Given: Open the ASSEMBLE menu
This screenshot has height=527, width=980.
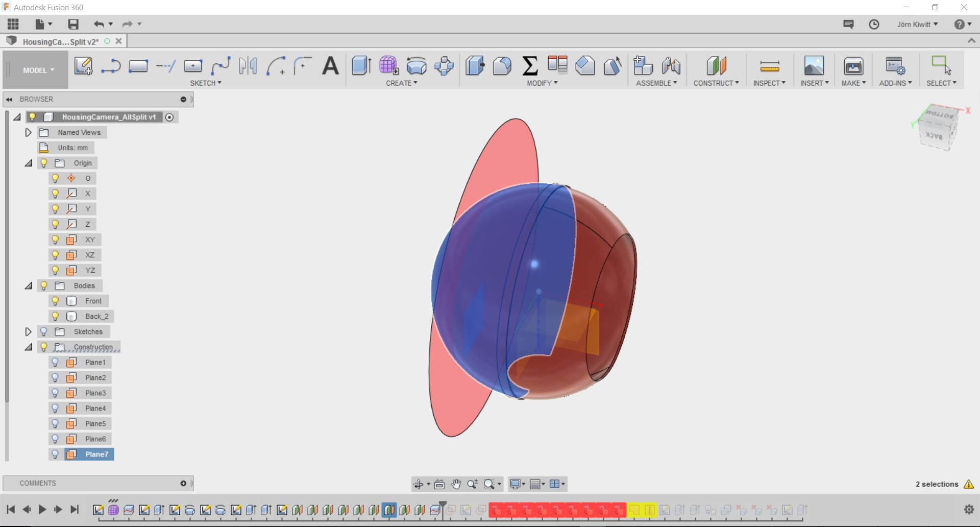Looking at the screenshot, I should point(656,83).
